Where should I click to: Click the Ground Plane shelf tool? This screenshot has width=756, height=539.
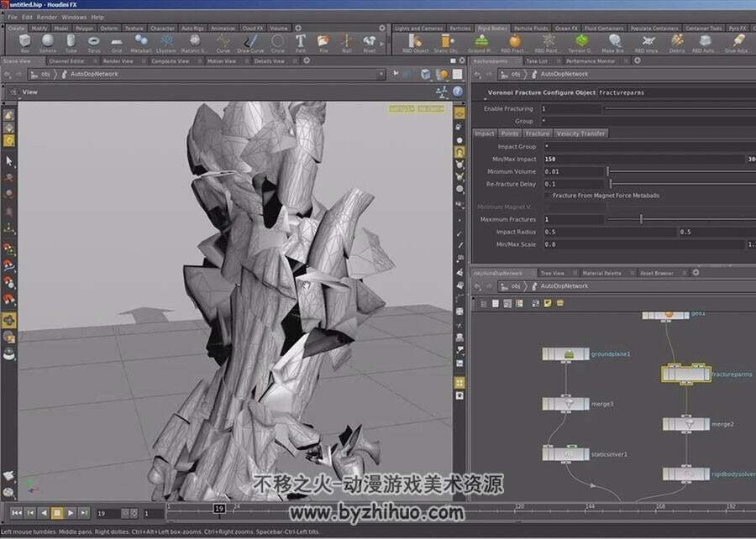click(x=480, y=43)
